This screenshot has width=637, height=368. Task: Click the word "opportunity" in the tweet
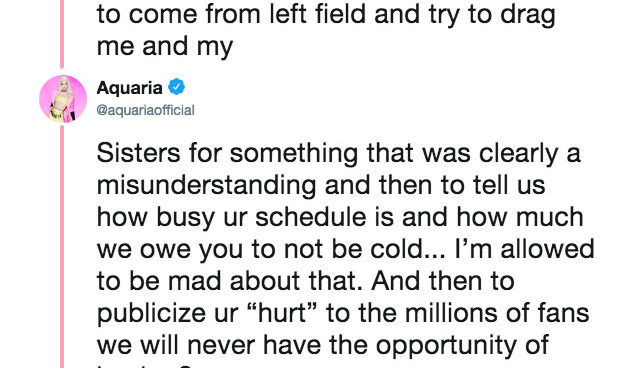pos(448,346)
